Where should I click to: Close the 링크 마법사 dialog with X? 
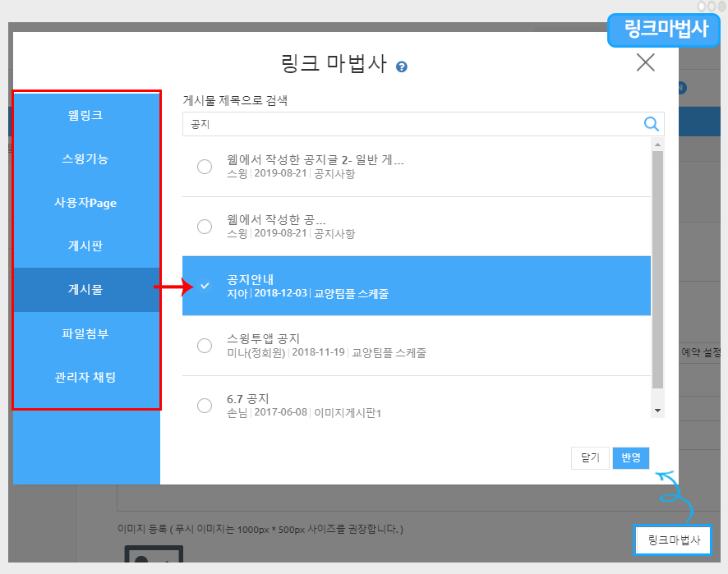646,62
